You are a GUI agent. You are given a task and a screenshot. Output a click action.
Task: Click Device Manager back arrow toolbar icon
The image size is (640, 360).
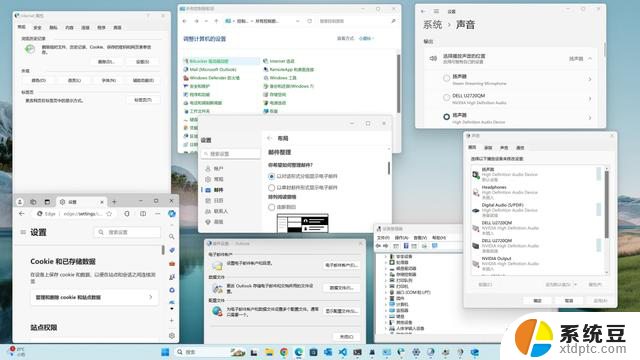(x=378, y=246)
